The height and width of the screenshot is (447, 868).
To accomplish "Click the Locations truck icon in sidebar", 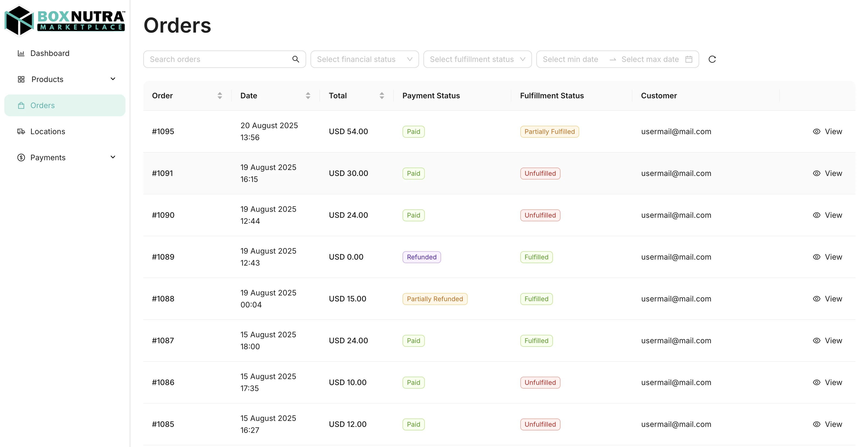I will pos(21,131).
